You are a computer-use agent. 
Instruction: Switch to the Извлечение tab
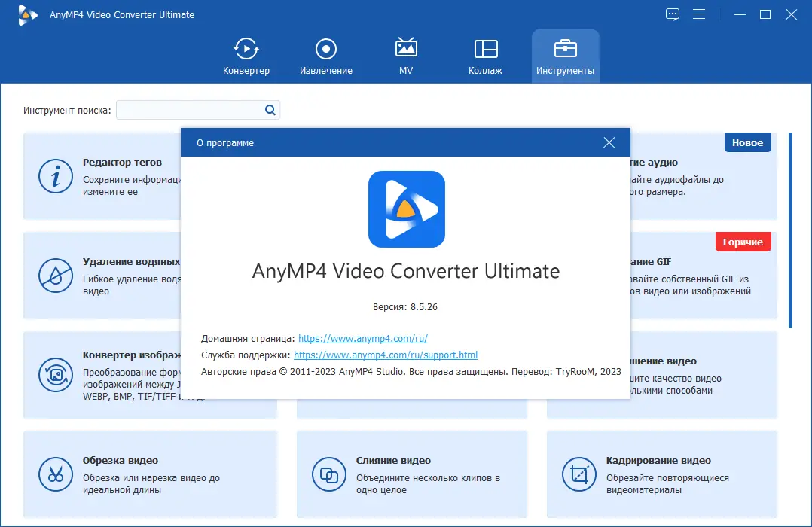click(x=325, y=56)
